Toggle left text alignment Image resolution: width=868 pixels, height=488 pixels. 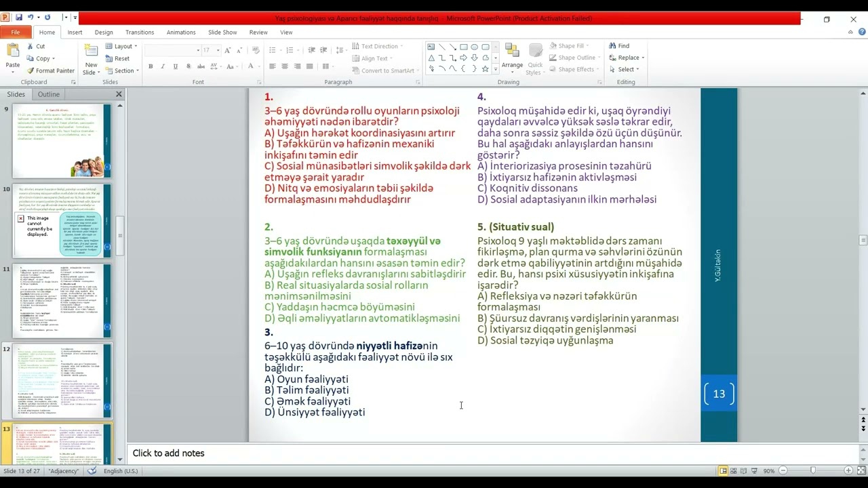272,66
